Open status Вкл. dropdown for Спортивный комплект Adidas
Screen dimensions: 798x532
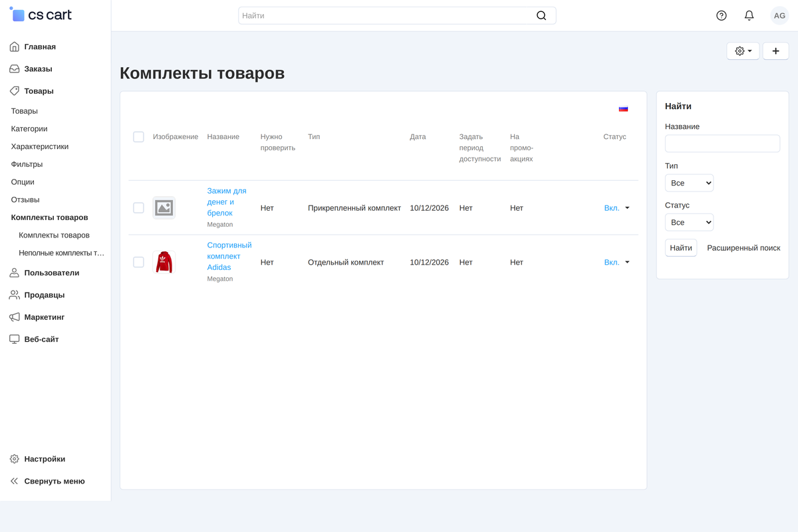[x=616, y=262]
